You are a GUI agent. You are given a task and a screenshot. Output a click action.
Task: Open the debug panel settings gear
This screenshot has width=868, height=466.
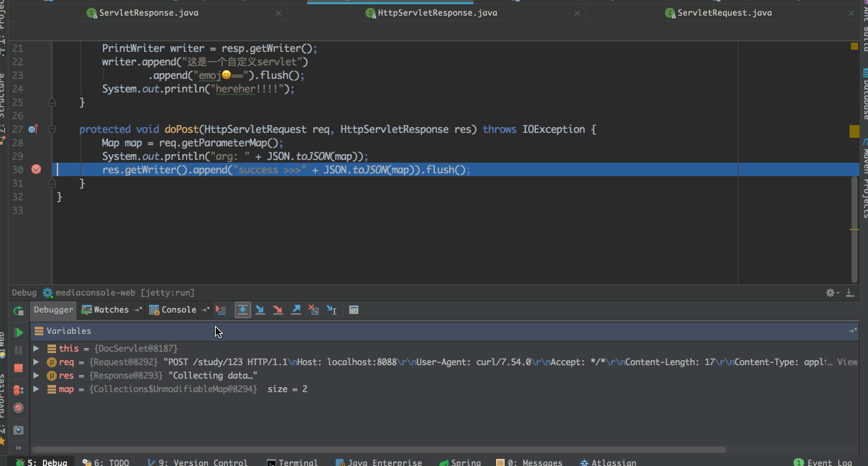(832, 293)
